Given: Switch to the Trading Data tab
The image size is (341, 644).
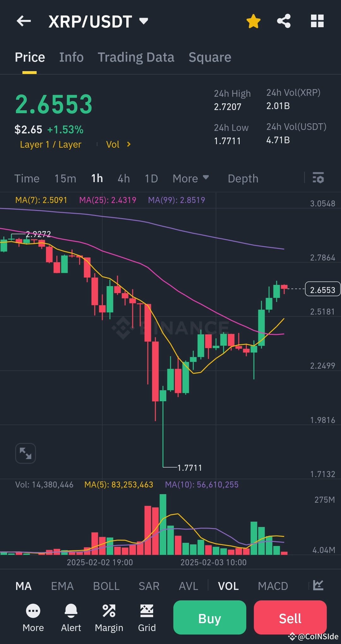Looking at the screenshot, I should (136, 57).
